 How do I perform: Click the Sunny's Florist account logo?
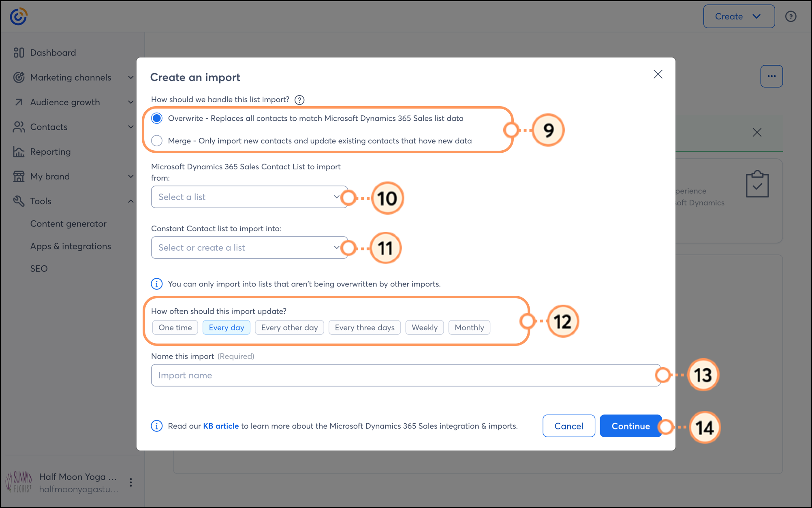coord(19,482)
